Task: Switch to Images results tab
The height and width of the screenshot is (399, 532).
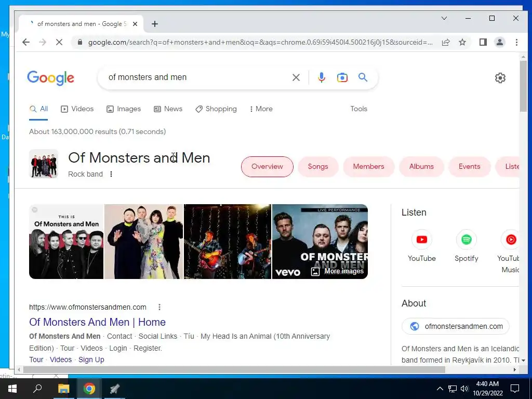Action: pos(124,109)
